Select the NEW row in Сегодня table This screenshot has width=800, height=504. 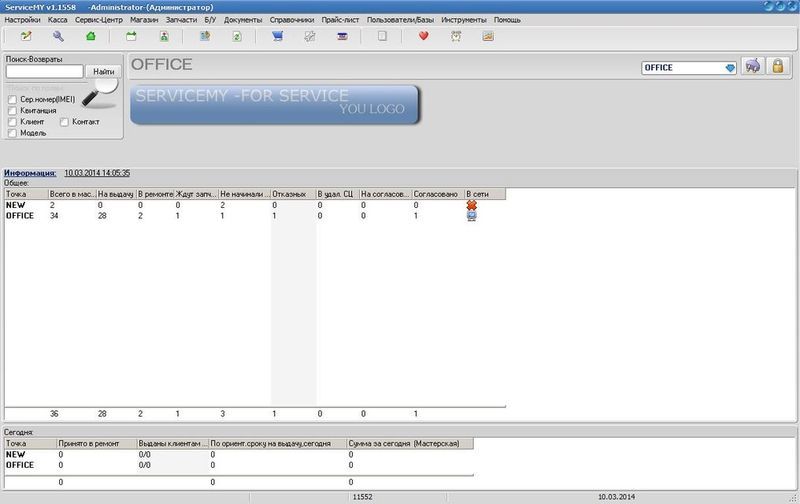click(x=239, y=455)
